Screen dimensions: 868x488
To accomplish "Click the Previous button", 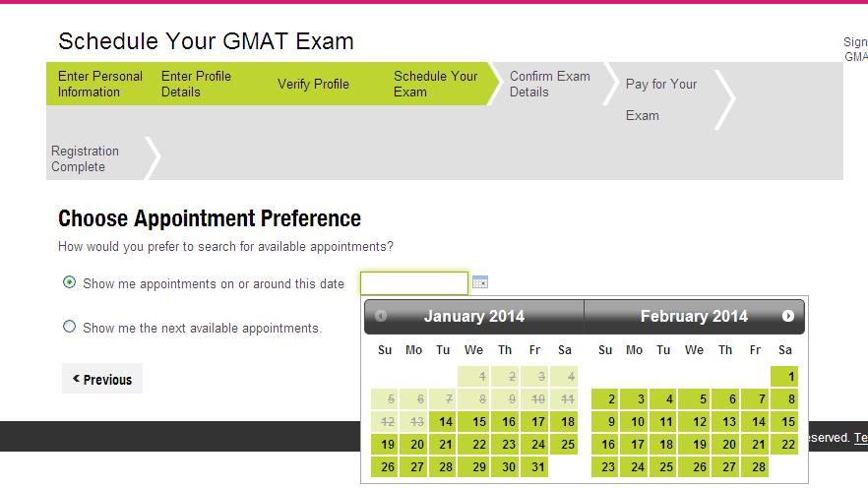I will click(x=102, y=379).
